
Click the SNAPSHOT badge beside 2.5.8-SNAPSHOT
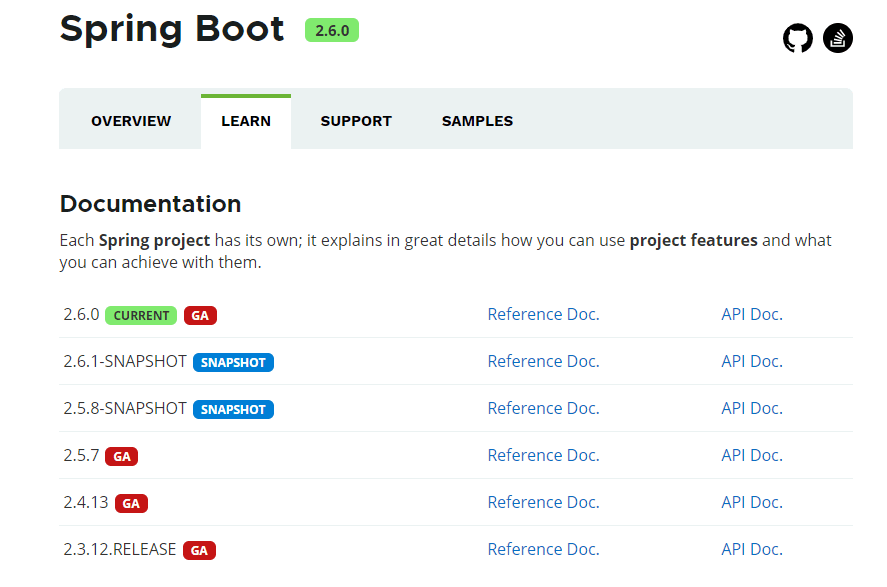tap(233, 409)
